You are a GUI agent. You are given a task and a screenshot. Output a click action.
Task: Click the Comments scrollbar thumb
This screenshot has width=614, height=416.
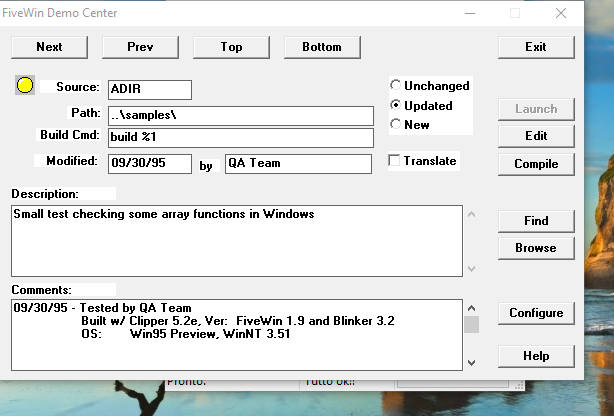(x=471, y=324)
